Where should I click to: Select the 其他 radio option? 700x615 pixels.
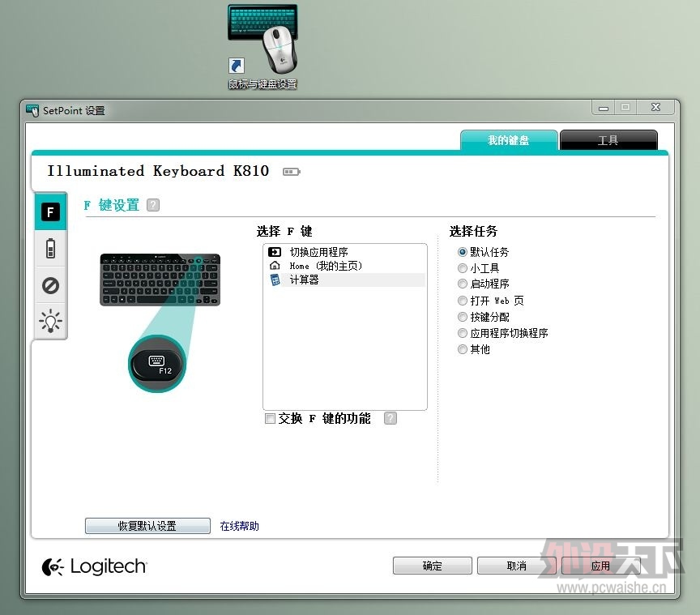click(463, 348)
